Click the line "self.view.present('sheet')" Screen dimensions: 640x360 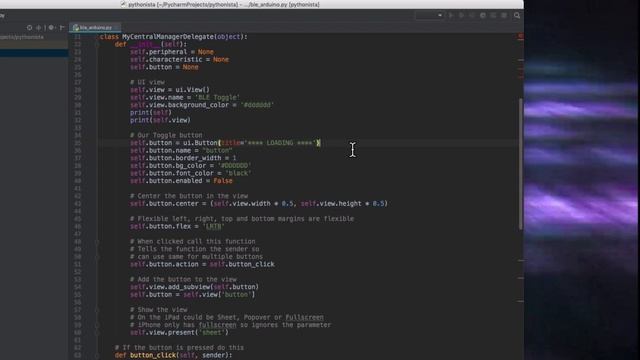coord(180,333)
